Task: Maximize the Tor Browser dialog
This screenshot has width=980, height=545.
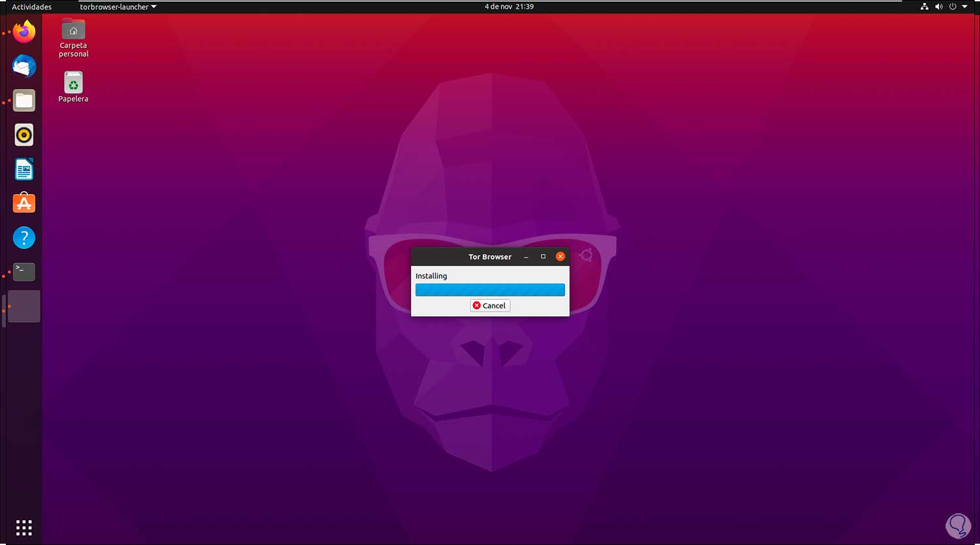Action: tap(543, 257)
